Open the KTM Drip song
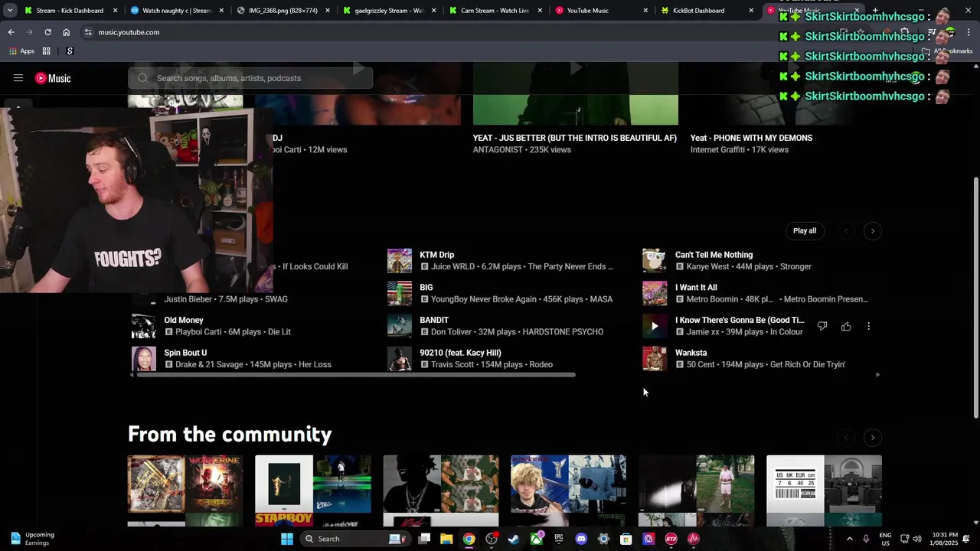 (436, 255)
